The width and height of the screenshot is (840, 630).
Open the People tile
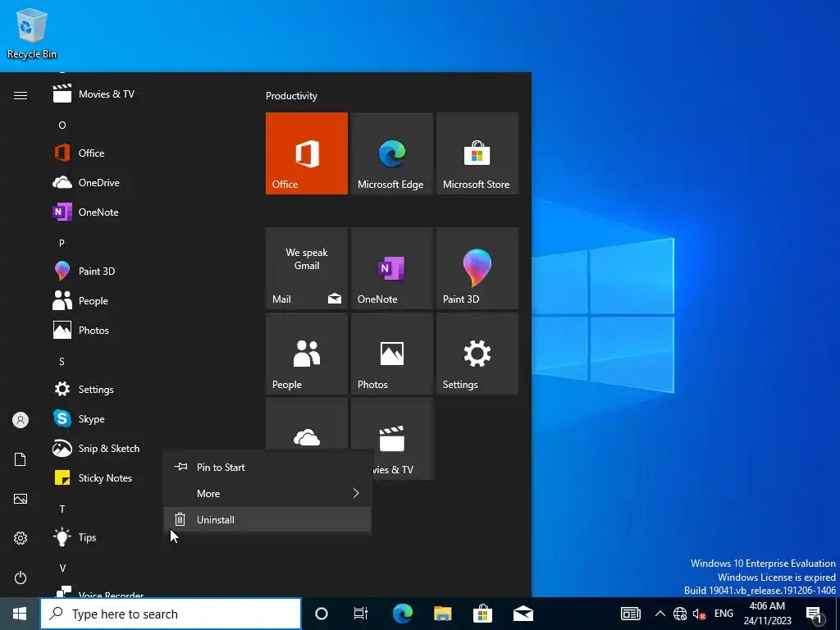point(307,354)
